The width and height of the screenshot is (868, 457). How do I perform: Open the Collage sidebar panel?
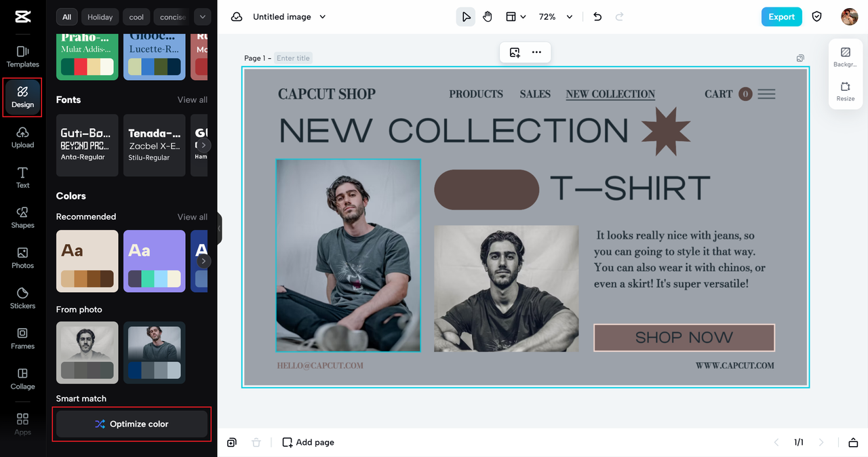(x=22, y=379)
